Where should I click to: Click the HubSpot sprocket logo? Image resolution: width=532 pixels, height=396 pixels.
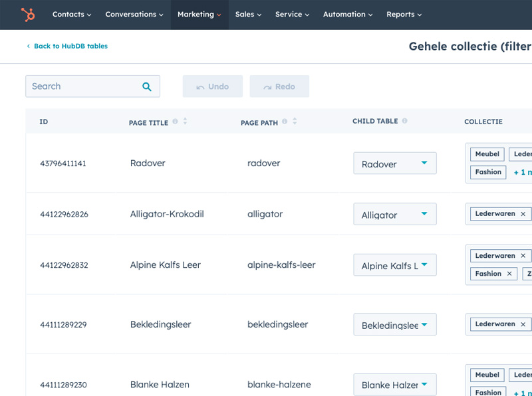[28, 14]
